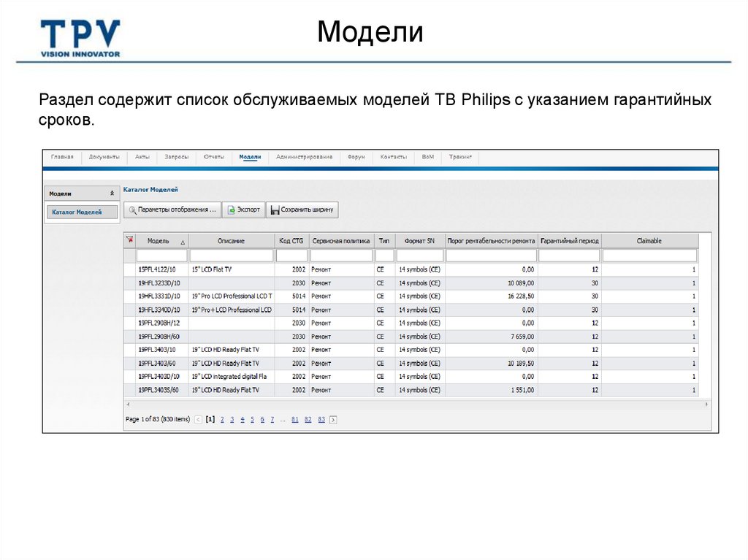
Task: Focus the Модель column filter box
Action: tap(162, 256)
